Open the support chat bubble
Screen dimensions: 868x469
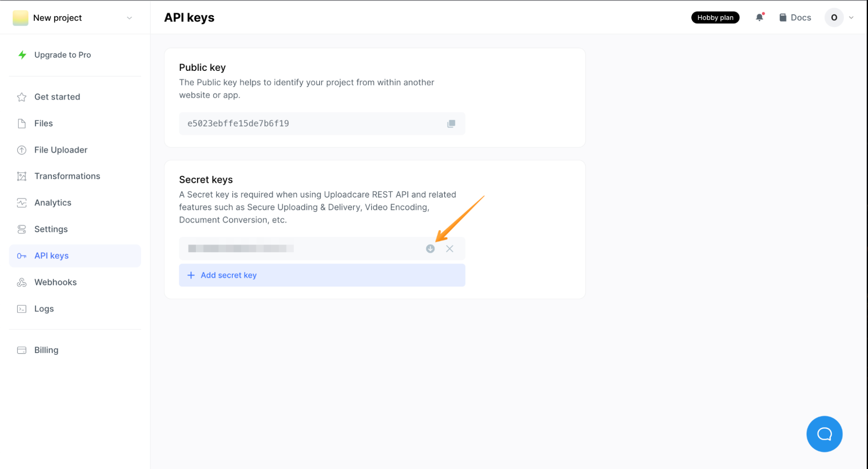tap(824, 434)
